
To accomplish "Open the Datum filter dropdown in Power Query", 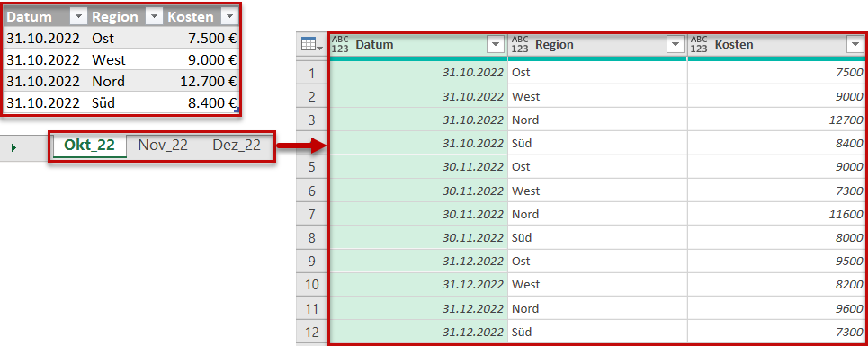I will click(496, 45).
